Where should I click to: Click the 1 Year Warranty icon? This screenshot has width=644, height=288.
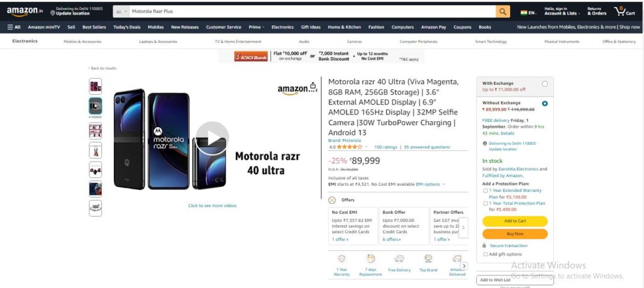pos(341,259)
